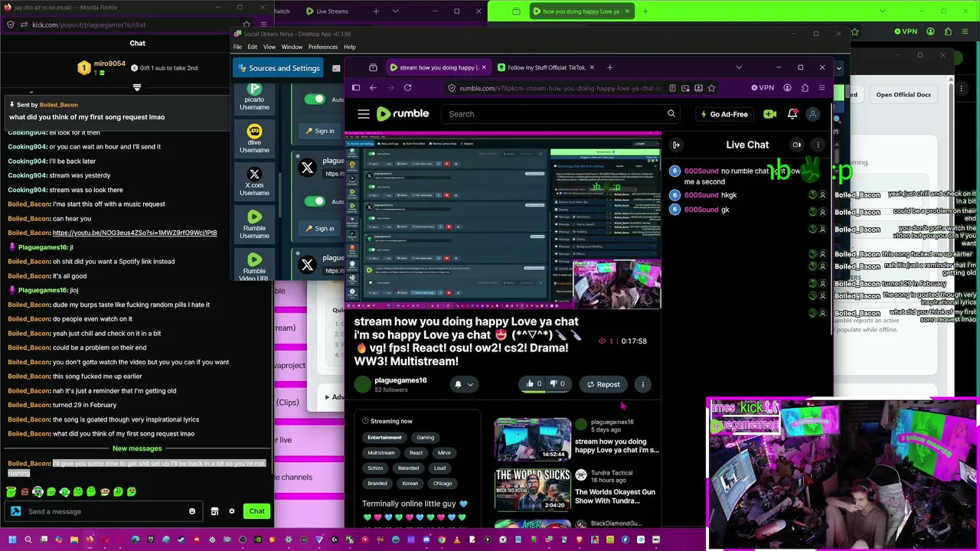Send message with green Chat button
The width and height of the screenshot is (980, 551).
click(256, 511)
